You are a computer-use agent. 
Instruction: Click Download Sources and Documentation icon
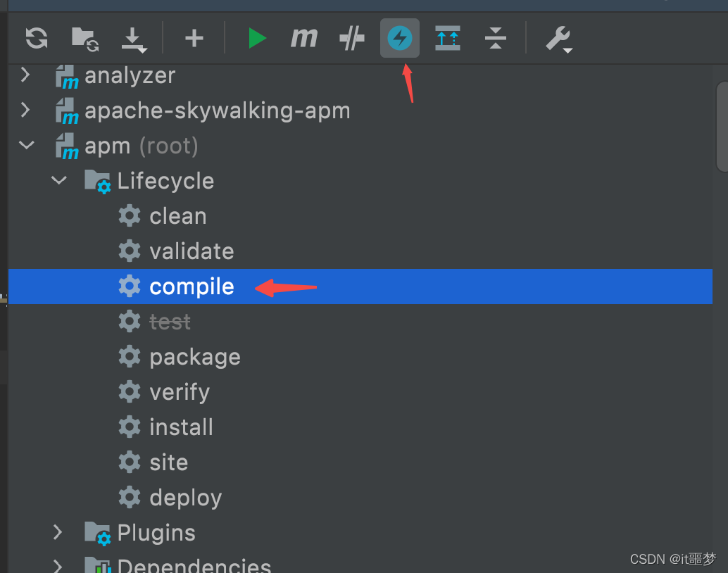coord(134,40)
